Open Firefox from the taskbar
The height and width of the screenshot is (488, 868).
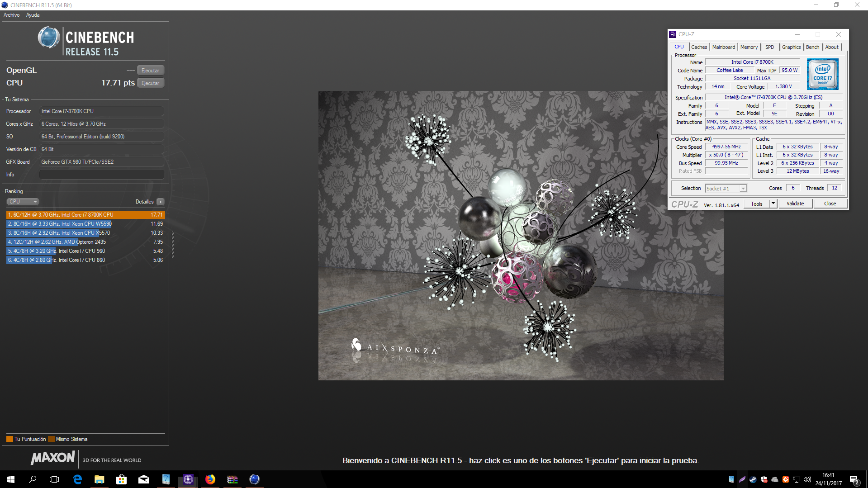tap(210, 479)
